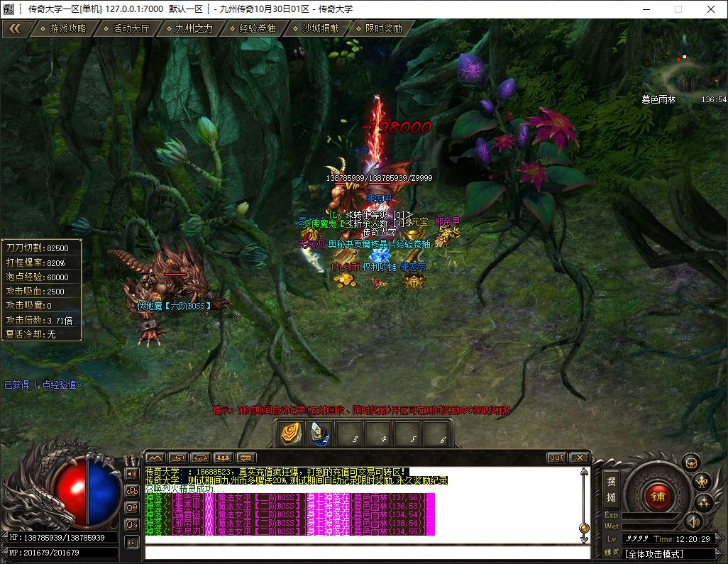
Task: Open the 活动大厅 menu
Action: coord(126,29)
